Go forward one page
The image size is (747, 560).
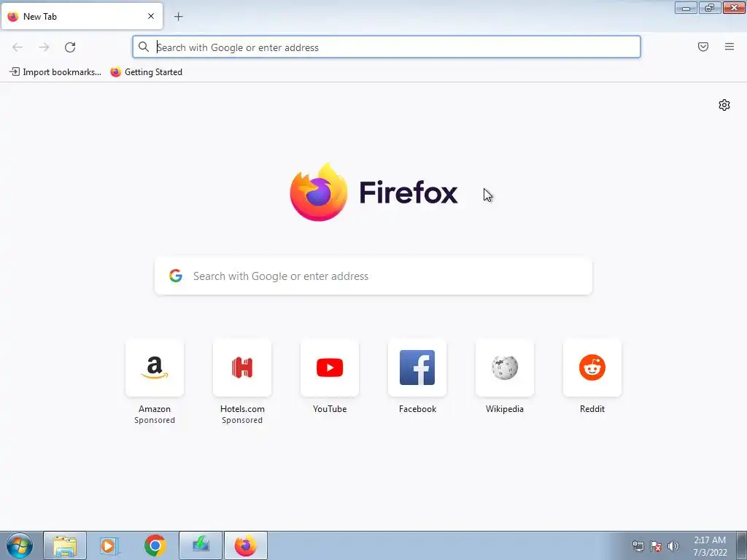tap(44, 47)
